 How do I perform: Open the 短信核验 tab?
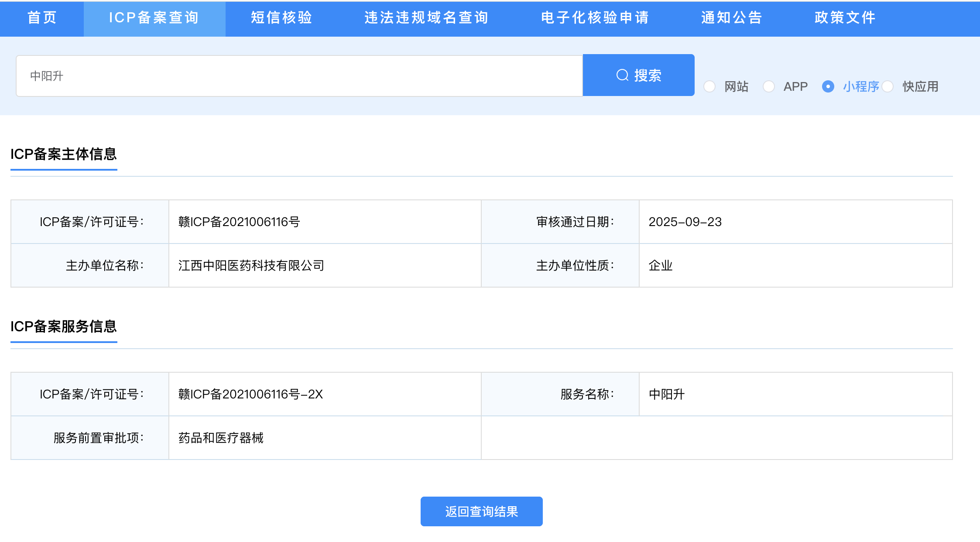(x=281, y=18)
